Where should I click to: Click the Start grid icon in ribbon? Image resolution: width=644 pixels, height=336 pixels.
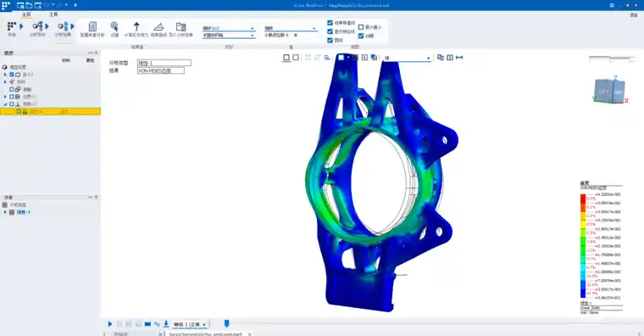[12, 26]
